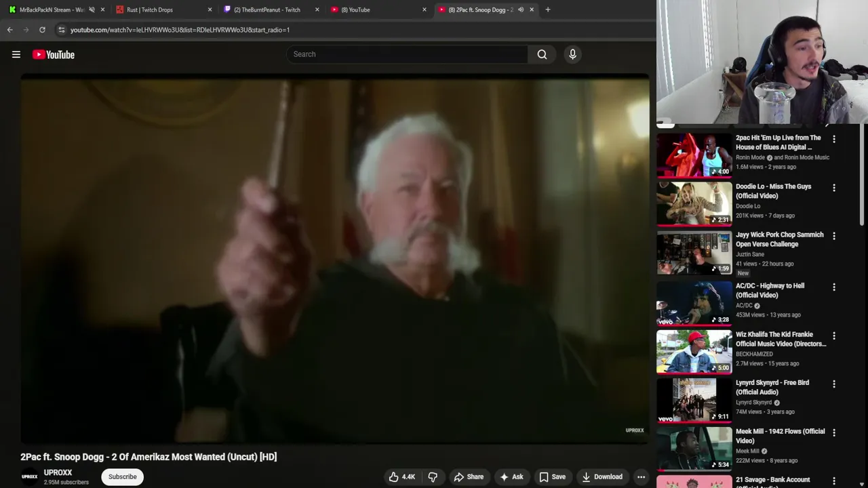Open options menu for Lynyrd Skynyrd Free Bird
This screenshot has height=488, width=868.
(834, 384)
